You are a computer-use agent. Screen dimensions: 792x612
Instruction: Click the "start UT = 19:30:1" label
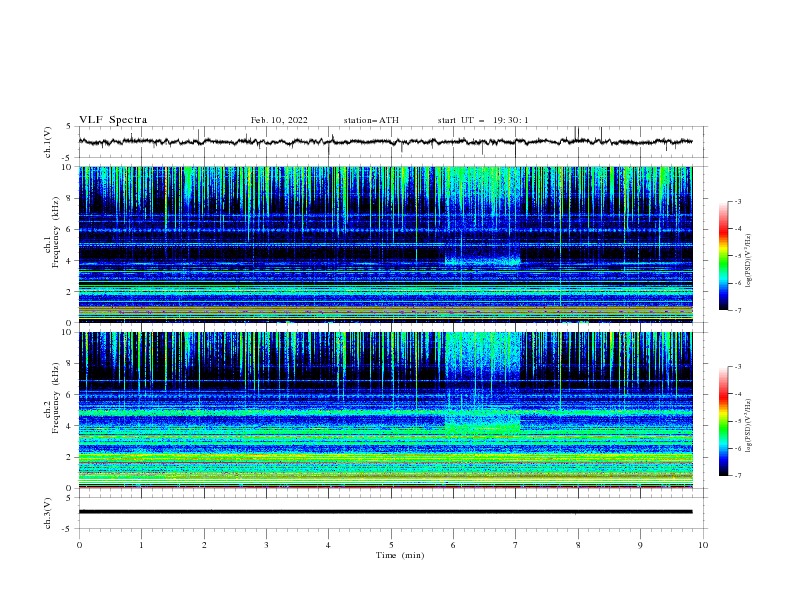[x=483, y=120]
